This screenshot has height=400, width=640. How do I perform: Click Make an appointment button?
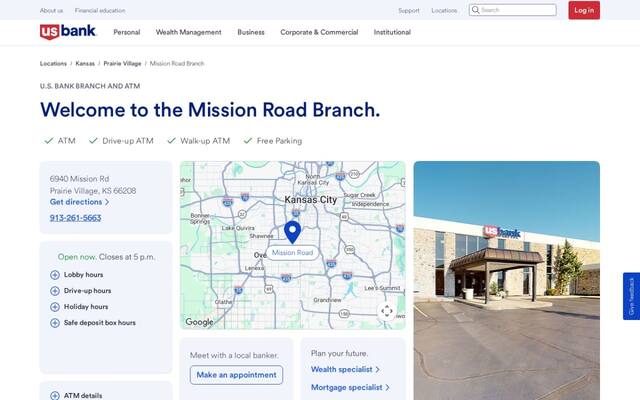pos(236,375)
